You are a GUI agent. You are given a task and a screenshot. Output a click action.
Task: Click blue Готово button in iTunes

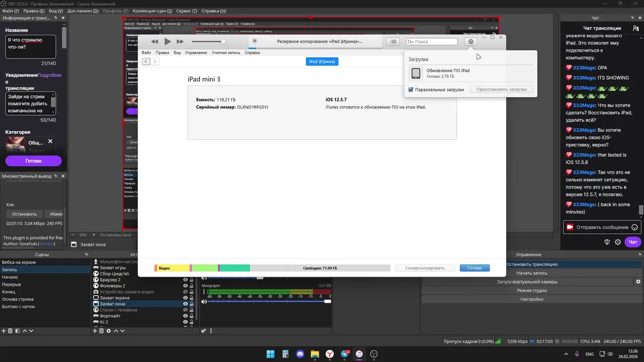[x=474, y=268]
